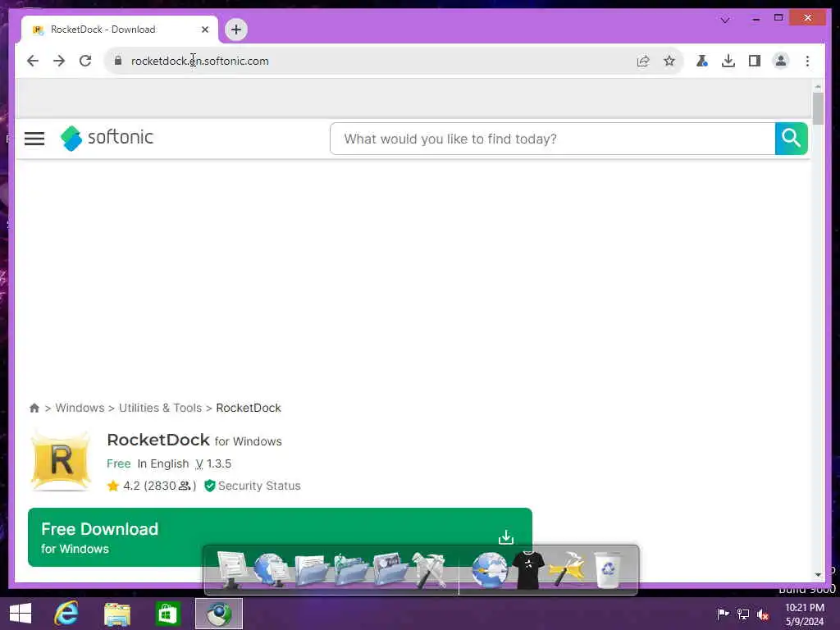Image resolution: width=840 pixels, height=630 pixels.
Task: Click the scrollbar down arrow
Action: 818,575
